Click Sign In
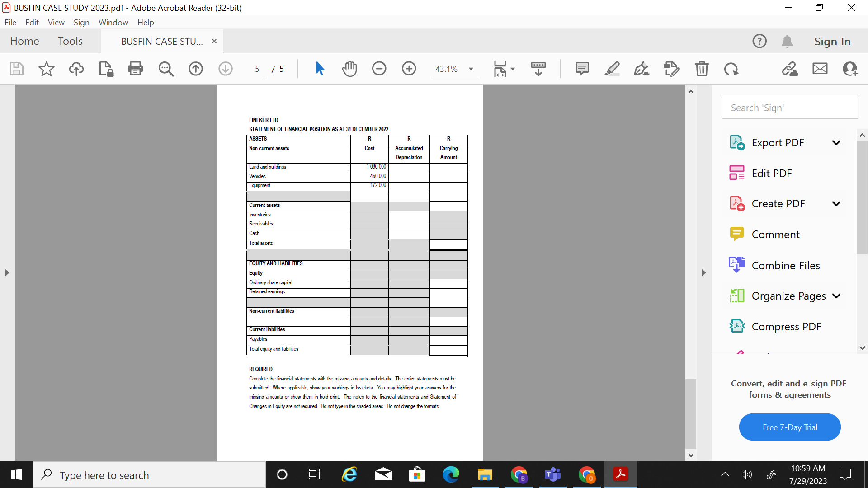868x488 pixels. click(832, 41)
